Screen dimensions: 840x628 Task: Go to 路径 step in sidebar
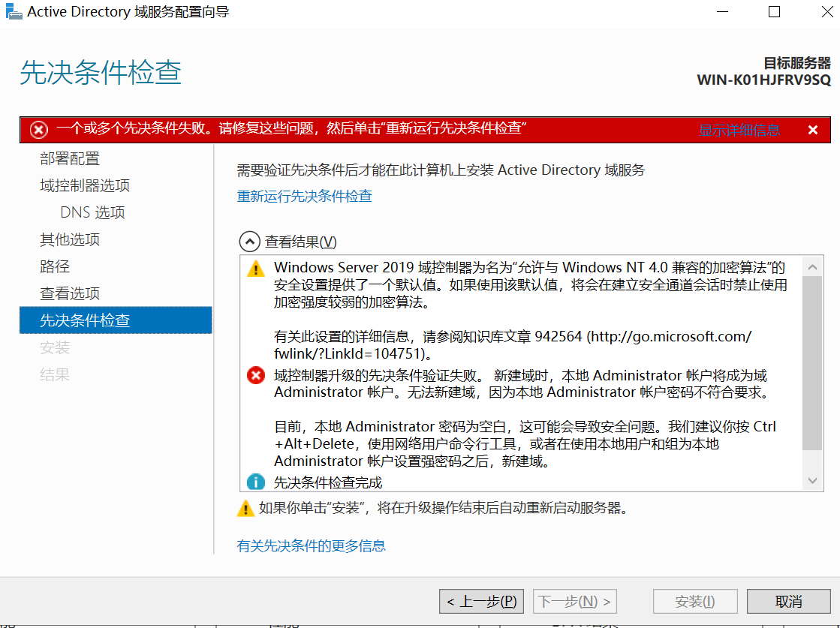click(55, 266)
